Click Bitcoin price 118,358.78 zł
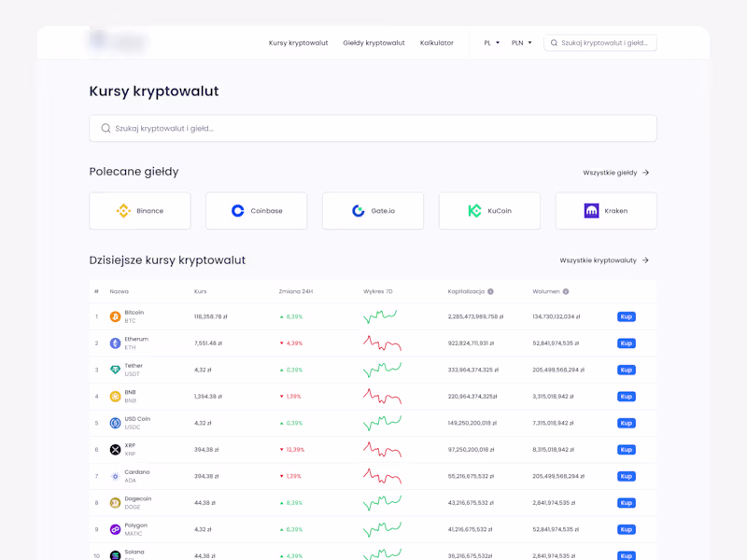 tap(211, 316)
